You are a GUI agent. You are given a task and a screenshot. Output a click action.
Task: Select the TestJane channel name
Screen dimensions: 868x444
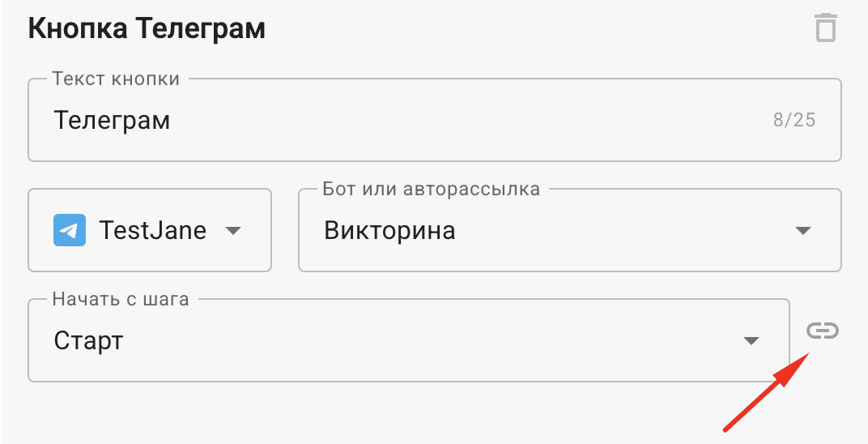(152, 231)
